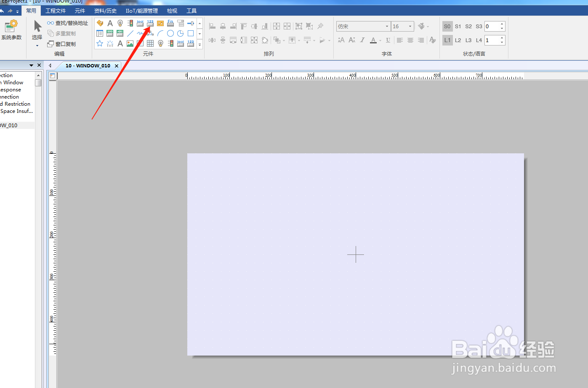Select language L2

[458, 40]
